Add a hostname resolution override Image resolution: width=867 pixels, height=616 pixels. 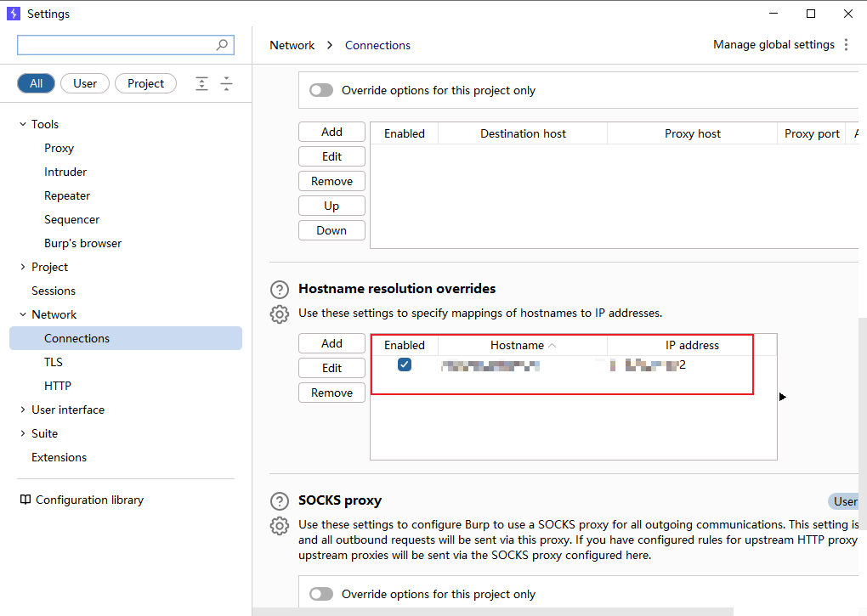click(331, 343)
